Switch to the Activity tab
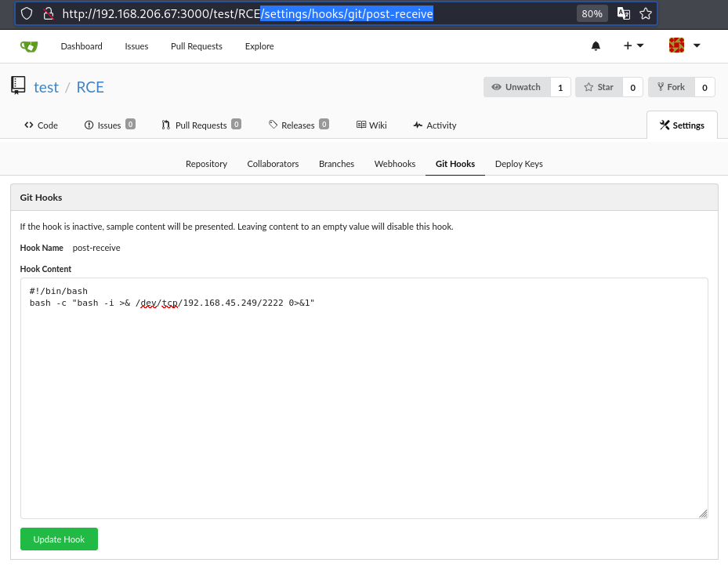The width and height of the screenshot is (728, 570). [x=435, y=125]
